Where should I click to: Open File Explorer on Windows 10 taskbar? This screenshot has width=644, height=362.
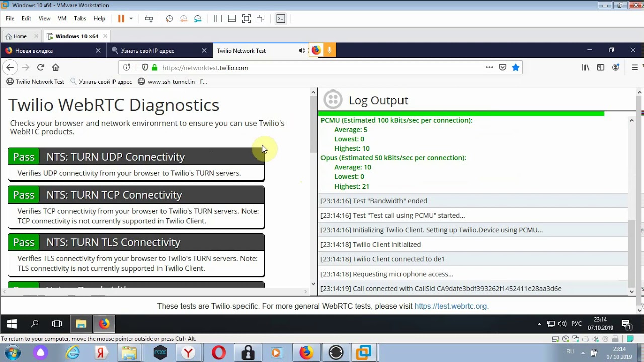[x=81, y=324]
